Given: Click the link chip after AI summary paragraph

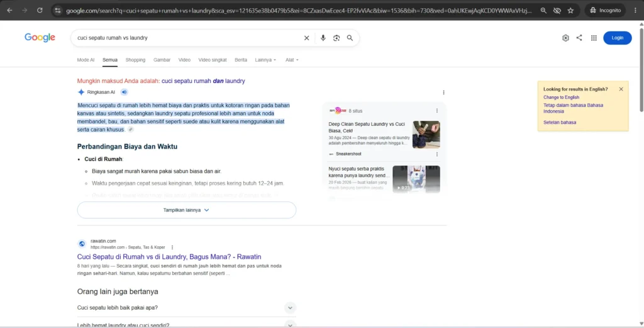Looking at the screenshot, I should click(x=131, y=130).
